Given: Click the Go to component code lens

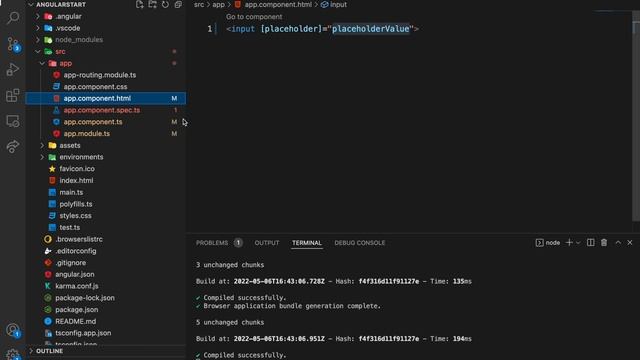Looking at the screenshot, I should click(254, 17).
